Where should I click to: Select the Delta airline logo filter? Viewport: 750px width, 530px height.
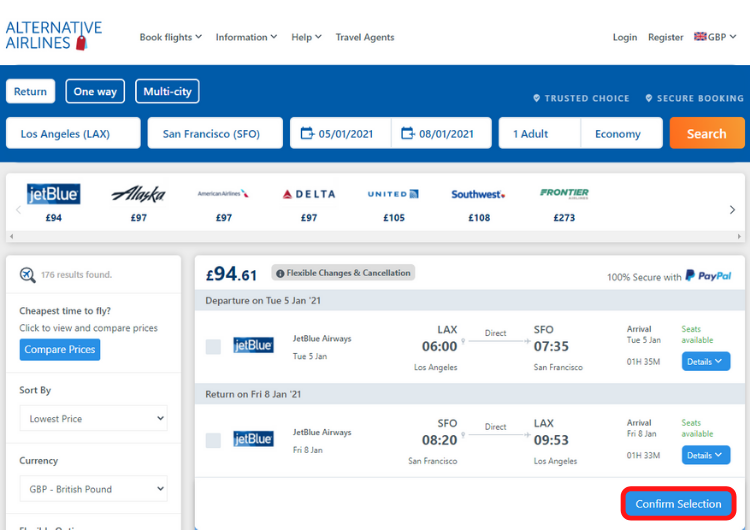point(309,194)
